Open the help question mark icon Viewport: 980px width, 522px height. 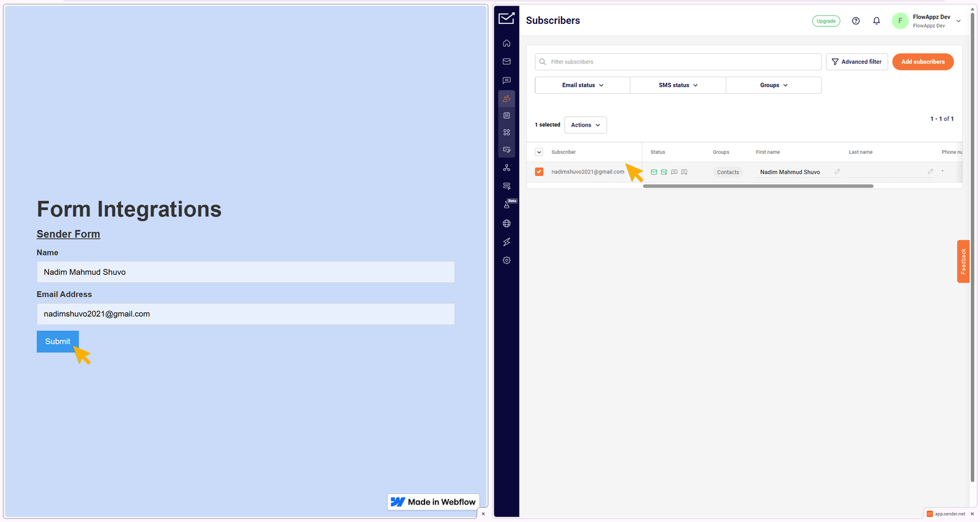pos(856,21)
